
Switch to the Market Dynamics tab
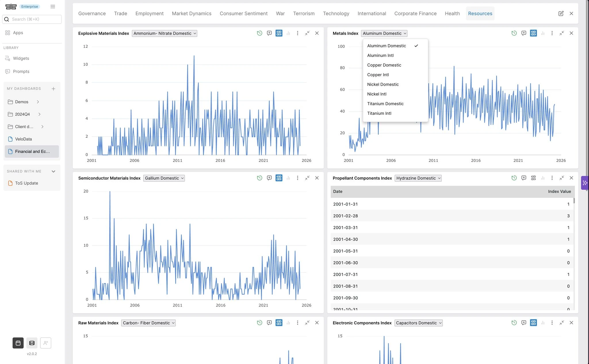tap(192, 14)
